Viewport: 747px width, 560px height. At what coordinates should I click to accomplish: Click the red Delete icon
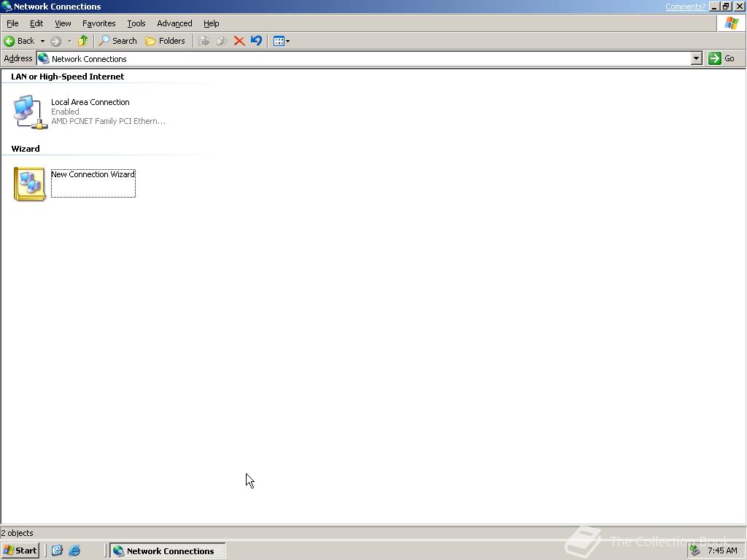(239, 41)
